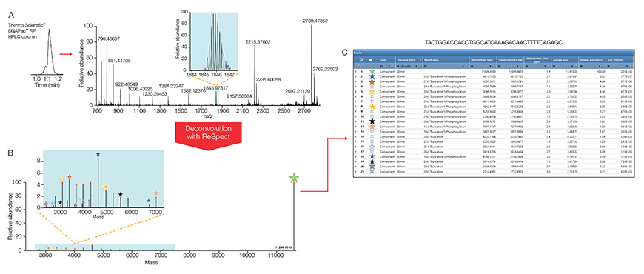The image size is (644, 274).
Task: Click the pin icon in table header
Action: [361, 60]
